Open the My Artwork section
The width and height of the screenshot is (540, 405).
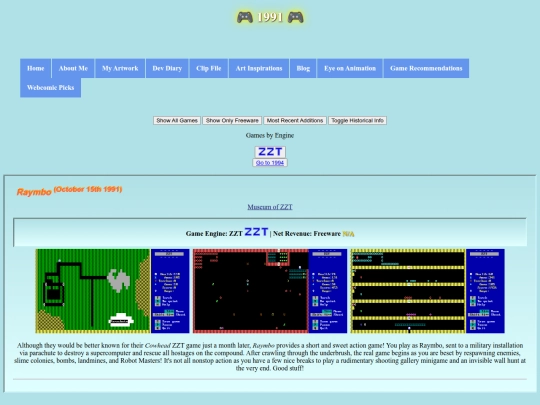120,68
